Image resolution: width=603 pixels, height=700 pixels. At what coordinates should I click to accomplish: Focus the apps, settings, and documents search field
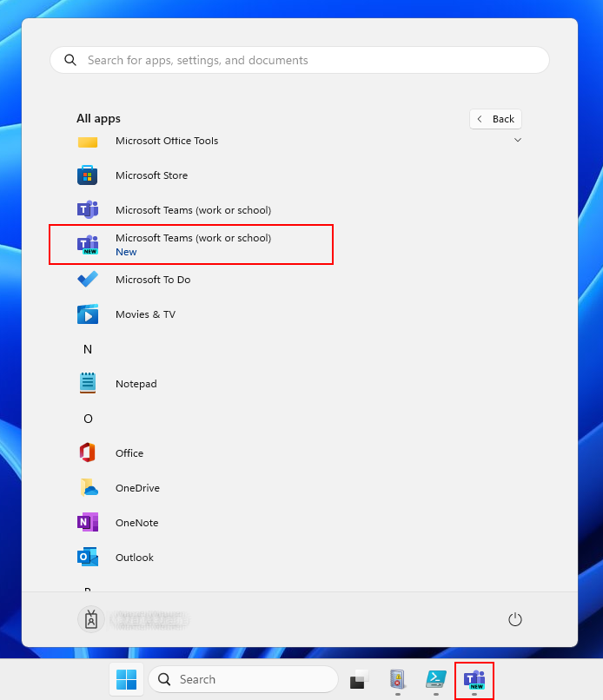300,60
